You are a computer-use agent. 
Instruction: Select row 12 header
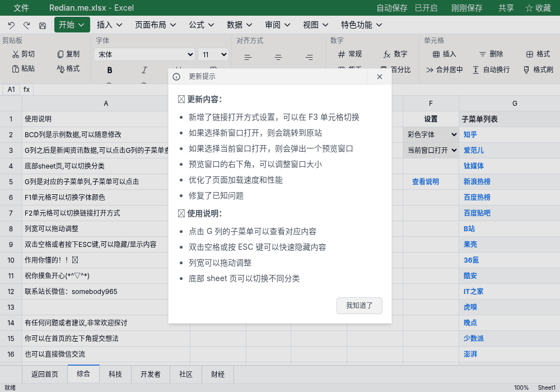(11, 292)
